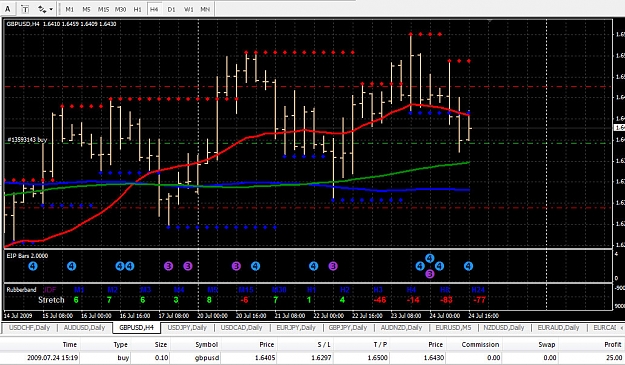Click the order label #13593143 buy
Viewport: 625px width, 365px height.
(27, 140)
